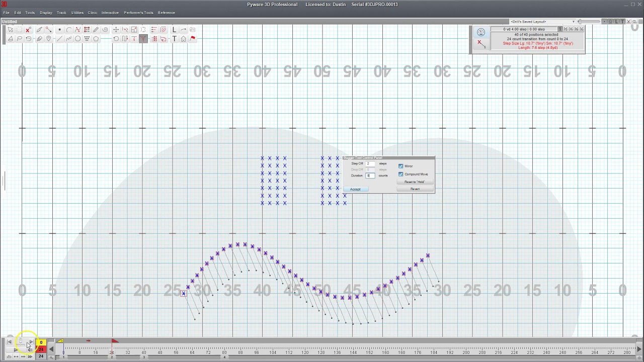Pick the Block formation tool
The width and height of the screenshot is (644, 362).
pyautogui.click(x=87, y=30)
